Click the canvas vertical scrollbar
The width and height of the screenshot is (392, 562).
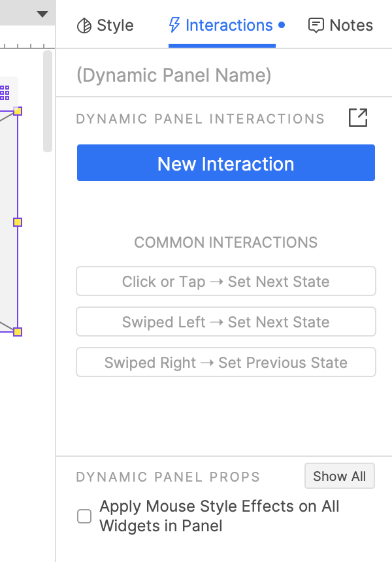tap(47, 101)
